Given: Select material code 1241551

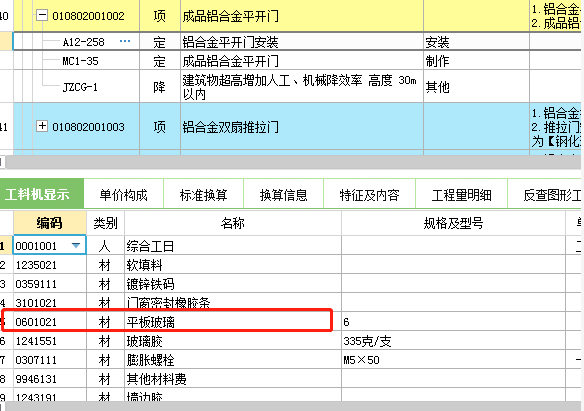Looking at the screenshot, I should (x=50, y=341).
